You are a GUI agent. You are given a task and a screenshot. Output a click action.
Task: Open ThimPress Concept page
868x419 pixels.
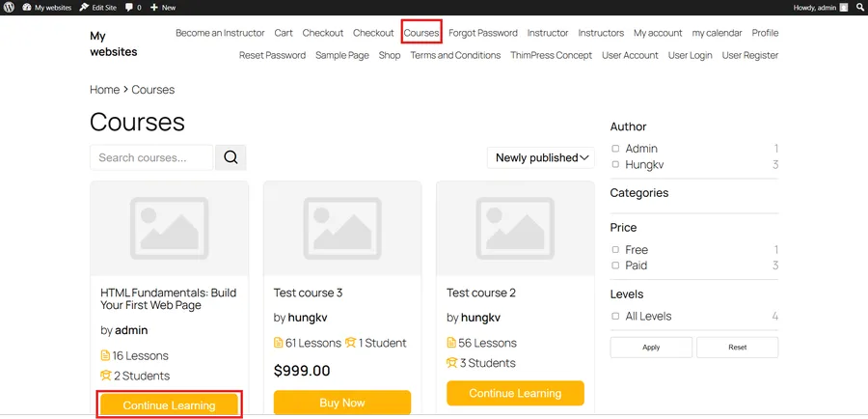pyautogui.click(x=551, y=55)
